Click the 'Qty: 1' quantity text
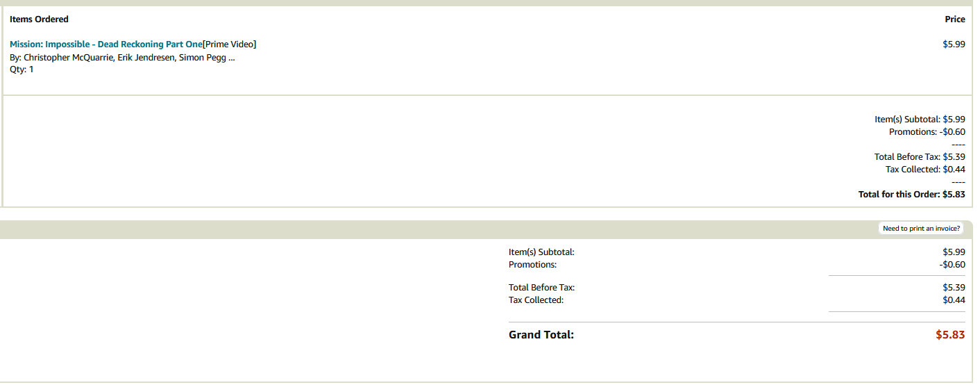This screenshot has height=385, width=980. click(x=22, y=69)
